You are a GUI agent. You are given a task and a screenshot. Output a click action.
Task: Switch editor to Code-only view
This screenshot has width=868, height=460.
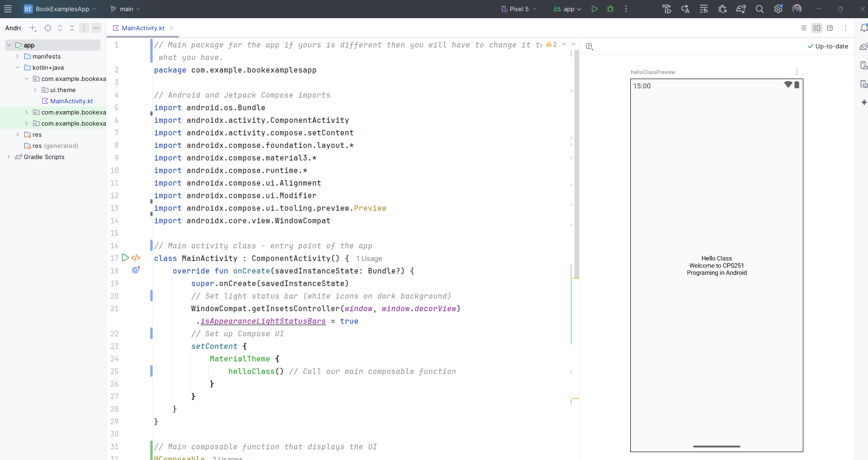point(803,28)
